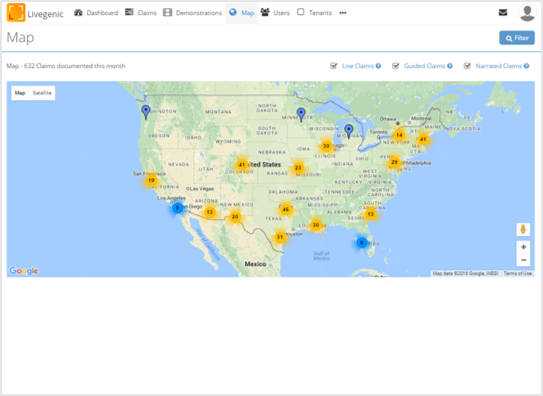Open the Dashboard menu item

[96, 13]
